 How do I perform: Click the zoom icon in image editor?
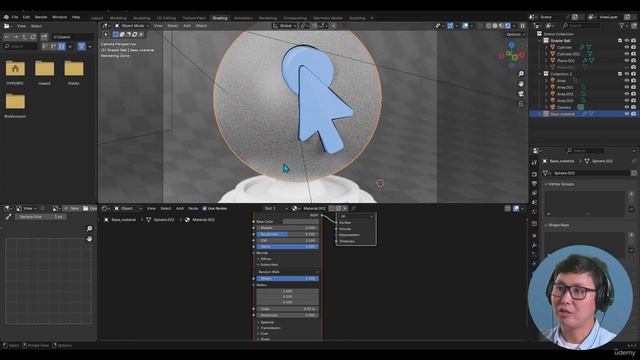pyautogui.click(x=89, y=229)
